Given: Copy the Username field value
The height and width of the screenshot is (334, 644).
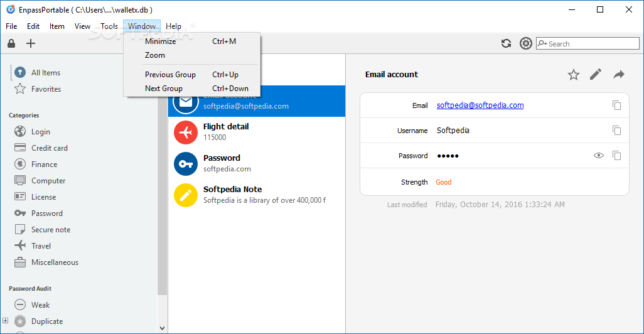Looking at the screenshot, I should click(616, 130).
